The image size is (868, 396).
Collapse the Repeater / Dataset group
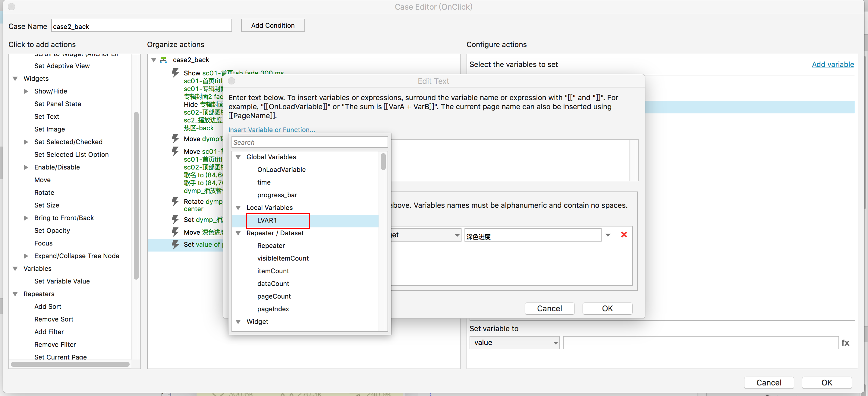pyautogui.click(x=238, y=233)
